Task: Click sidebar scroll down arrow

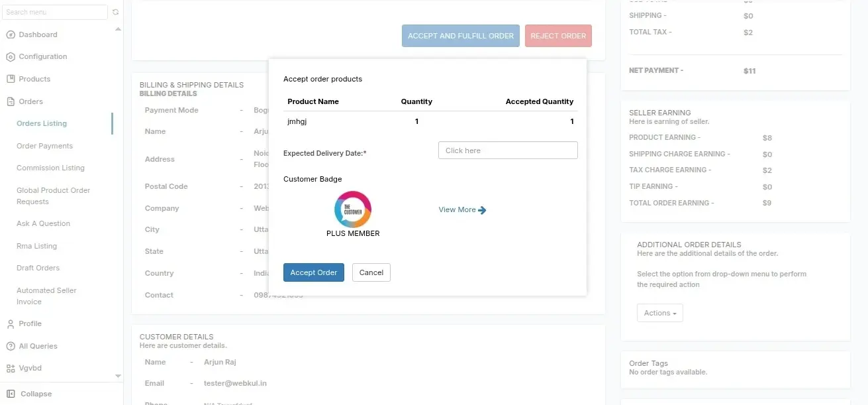Action: pos(119,376)
